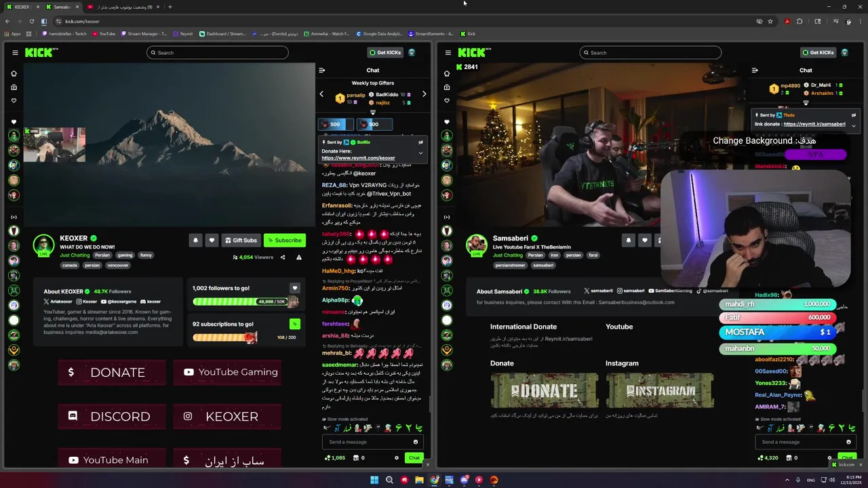Click the report warning triangle icon near the viewers count

tap(299, 258)
